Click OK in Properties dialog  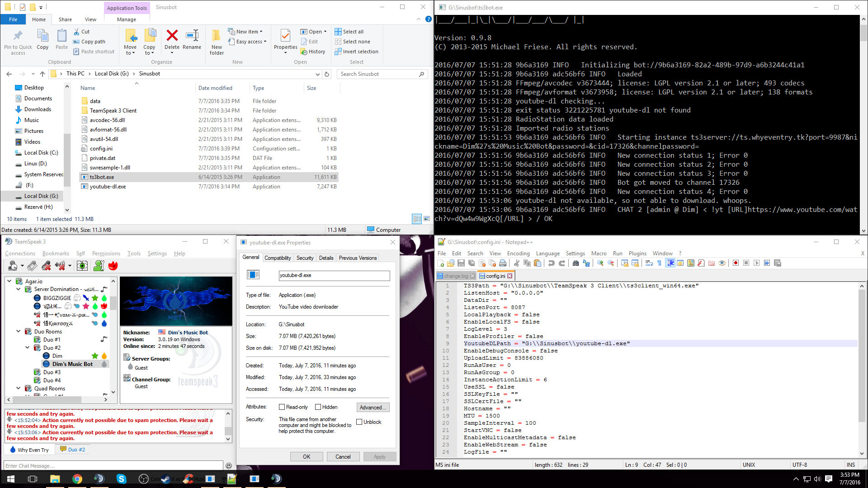click(x=307, y=456)
